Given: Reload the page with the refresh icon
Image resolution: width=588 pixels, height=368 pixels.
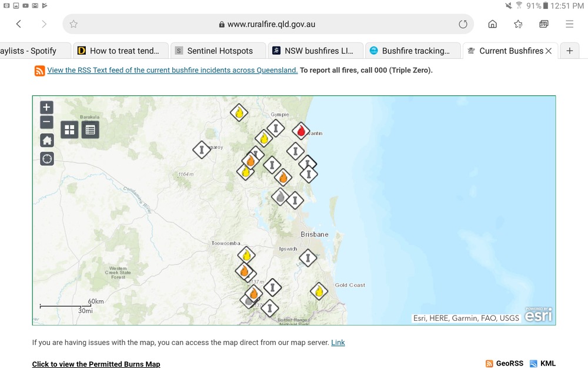Looking at the screenshot, I should (463, 24).
